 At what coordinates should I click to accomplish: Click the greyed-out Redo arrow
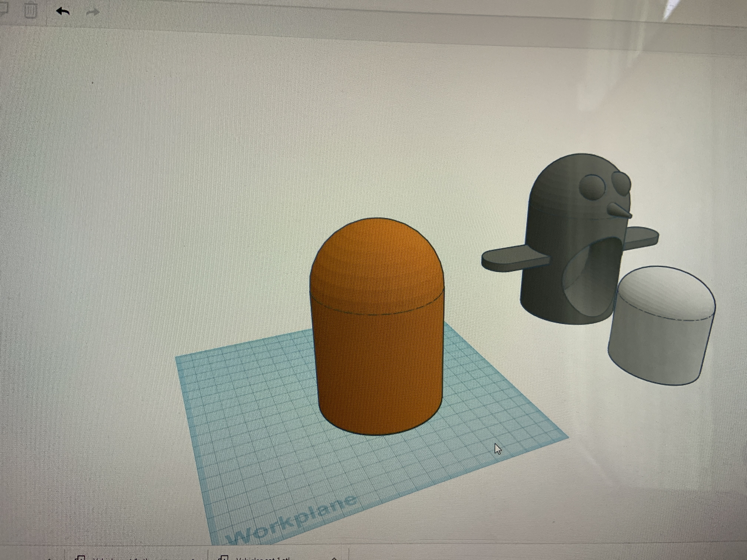(x=92, y=12)
